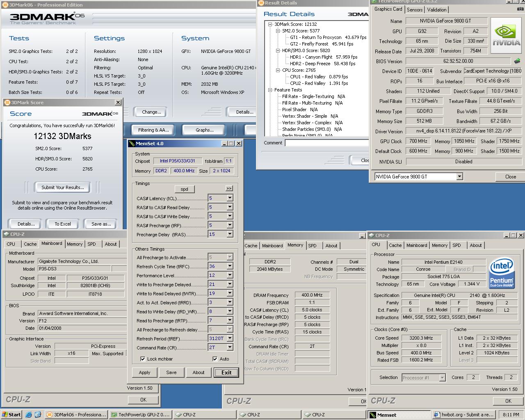Open GPU selection dropdown in GPU-Z
Image resolution: width=525 pixels, height=420 pixels.
point(459,176)
